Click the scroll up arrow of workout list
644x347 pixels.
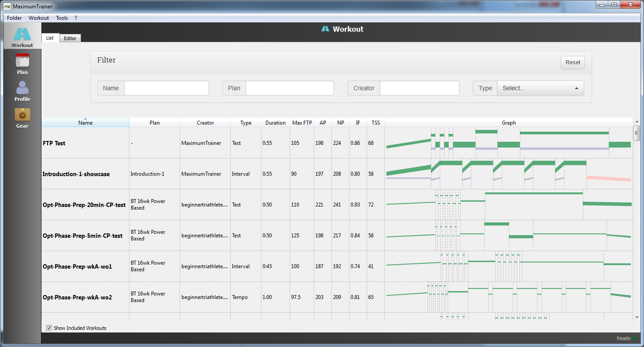(637, 121)
